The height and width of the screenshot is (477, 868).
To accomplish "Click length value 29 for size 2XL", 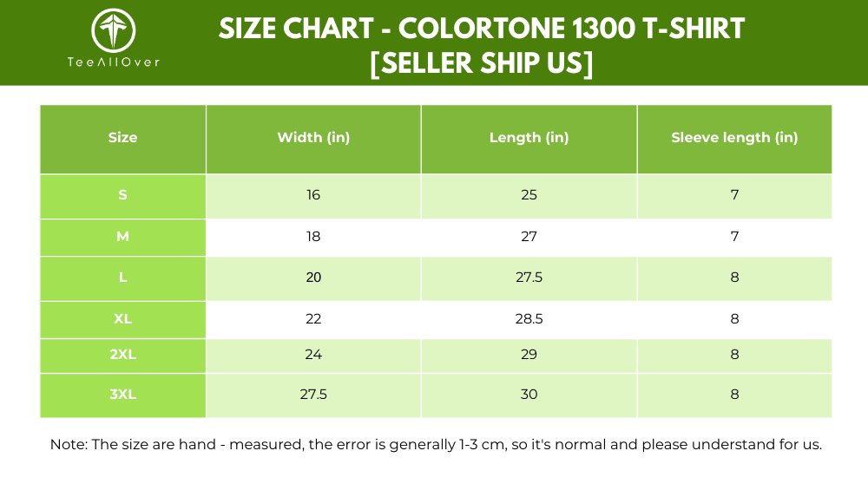I will 529,355.
